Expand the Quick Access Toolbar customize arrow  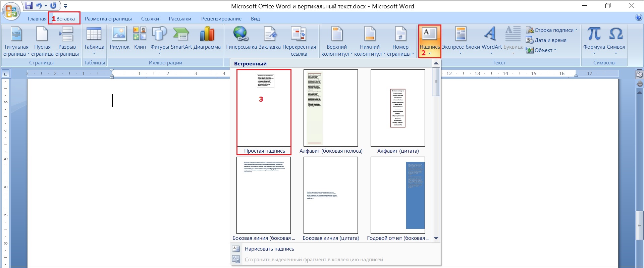(65, 6)
